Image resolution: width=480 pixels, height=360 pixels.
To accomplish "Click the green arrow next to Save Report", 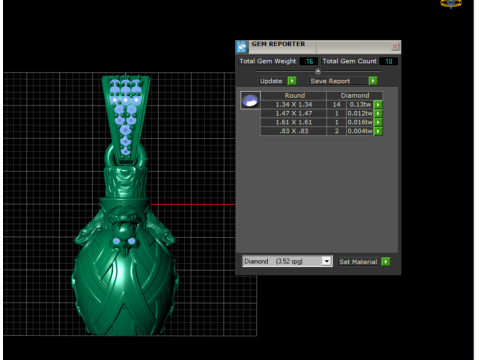I will [x=373, y=81].
